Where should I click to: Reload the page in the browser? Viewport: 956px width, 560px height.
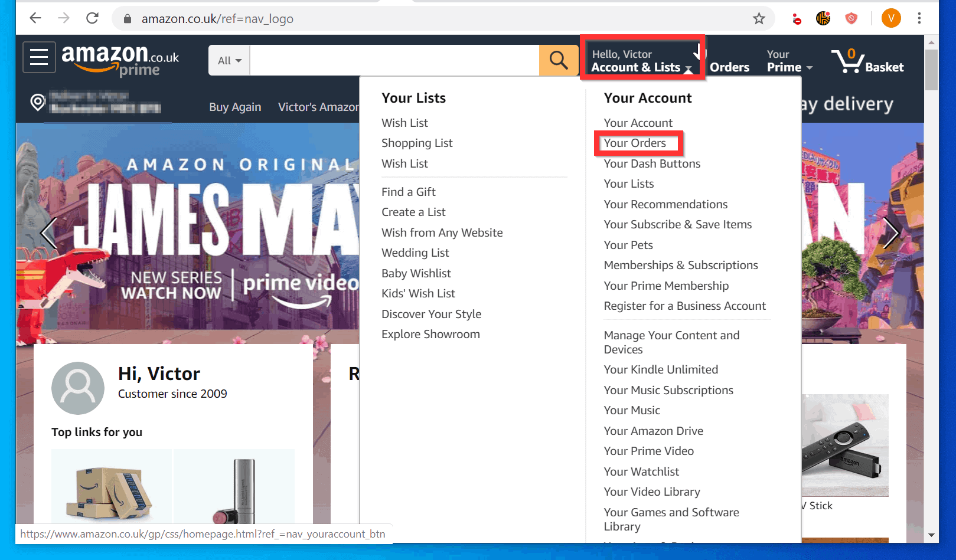(92, 18)
